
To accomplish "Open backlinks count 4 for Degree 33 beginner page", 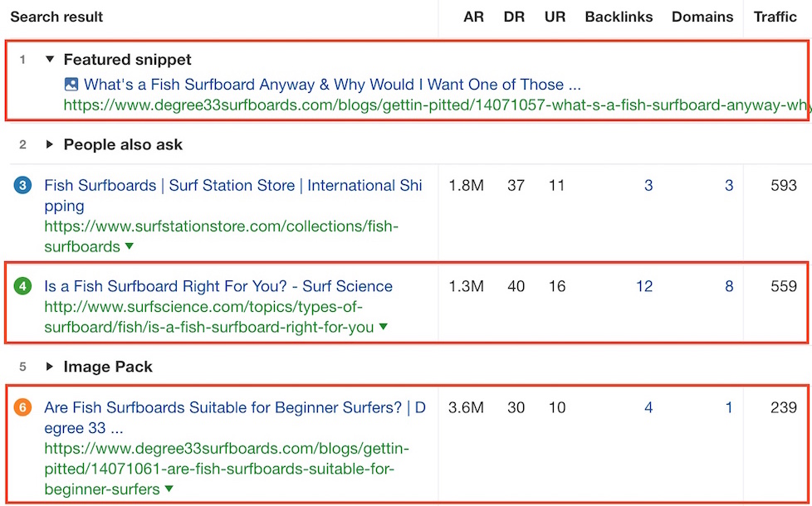I will coord(648,407).
